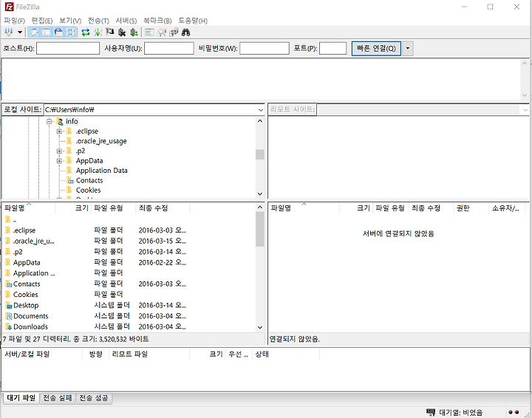
Task: Click the 호스트(H) input field
Action: click(x=68, y=49)
